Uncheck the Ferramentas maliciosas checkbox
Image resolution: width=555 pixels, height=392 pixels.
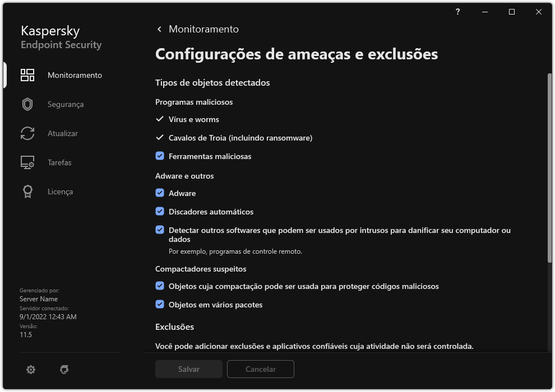[160, 156]
